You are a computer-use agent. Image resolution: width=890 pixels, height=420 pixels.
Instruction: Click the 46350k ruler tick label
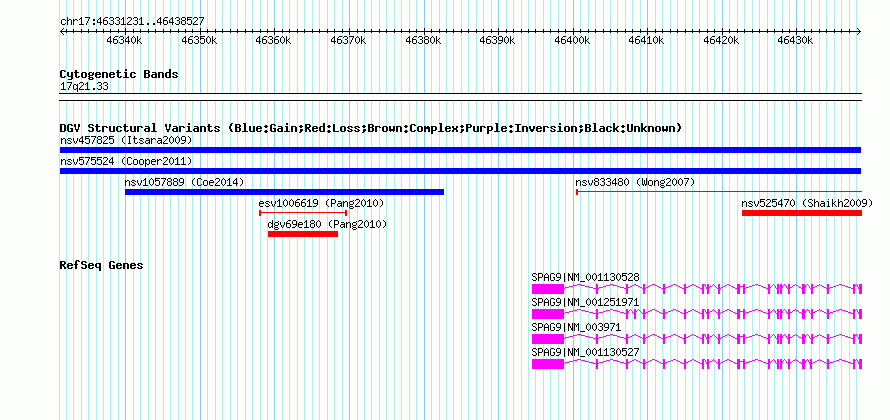point(199,40)
